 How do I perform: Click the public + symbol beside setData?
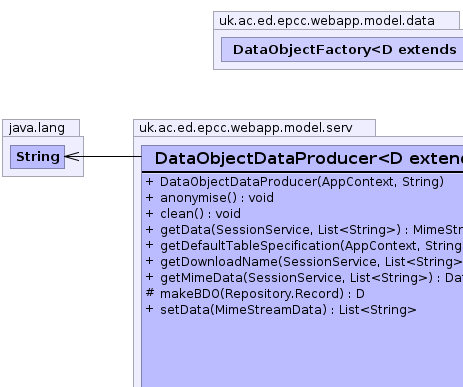(150, 309)
